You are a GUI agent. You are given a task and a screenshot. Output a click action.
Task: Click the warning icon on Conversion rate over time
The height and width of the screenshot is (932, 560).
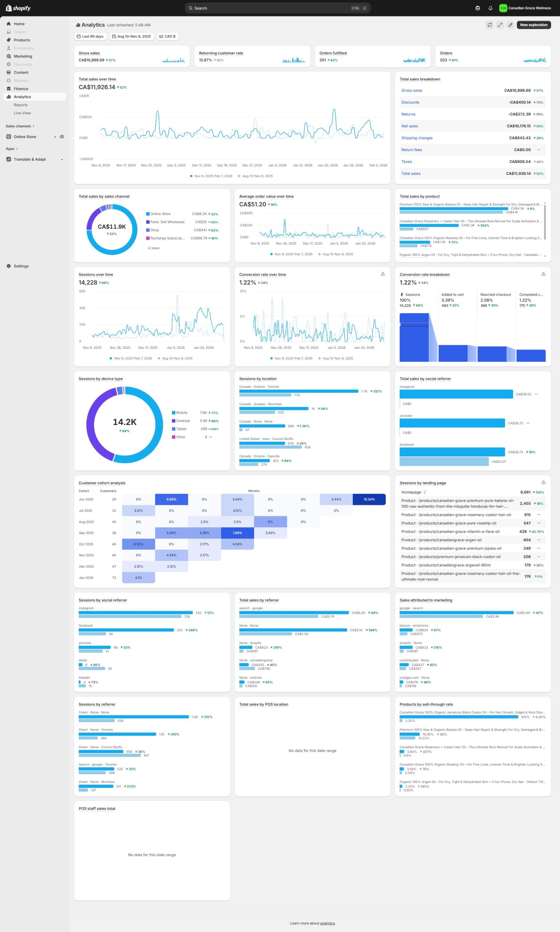tap(383, 274)
